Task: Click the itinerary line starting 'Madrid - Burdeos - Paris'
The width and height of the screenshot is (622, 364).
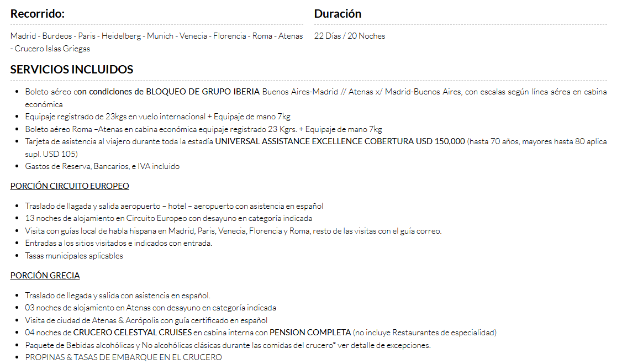Action: 157,36
